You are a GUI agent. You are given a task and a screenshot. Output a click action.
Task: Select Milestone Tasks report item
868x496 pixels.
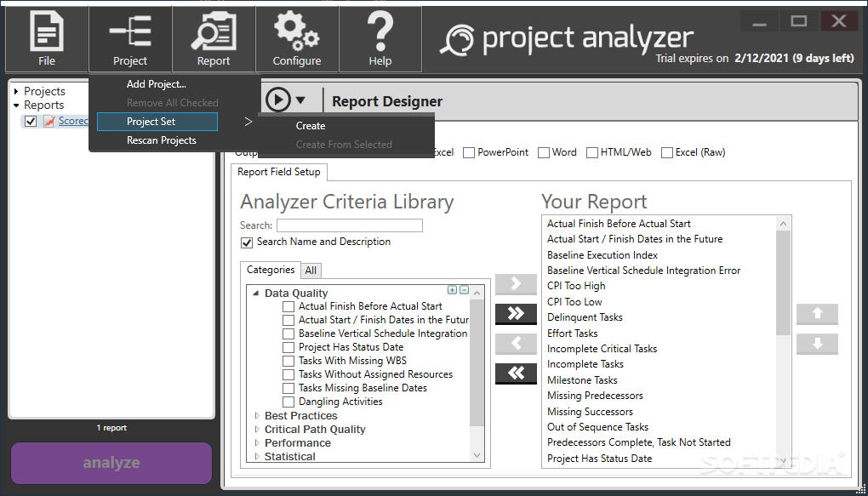click(582, 380)
